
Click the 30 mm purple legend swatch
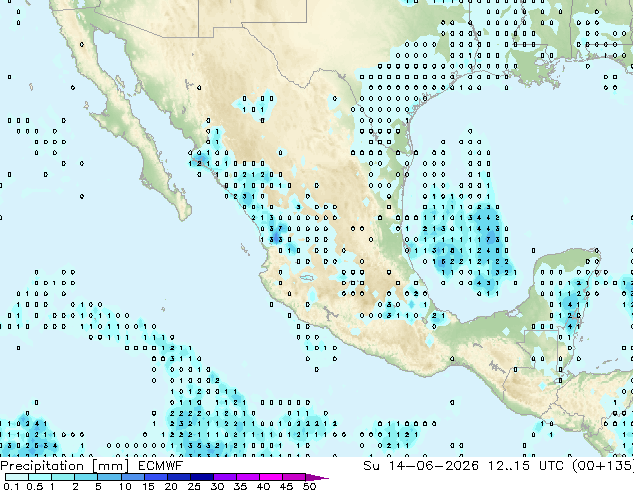tap(225, 477)
